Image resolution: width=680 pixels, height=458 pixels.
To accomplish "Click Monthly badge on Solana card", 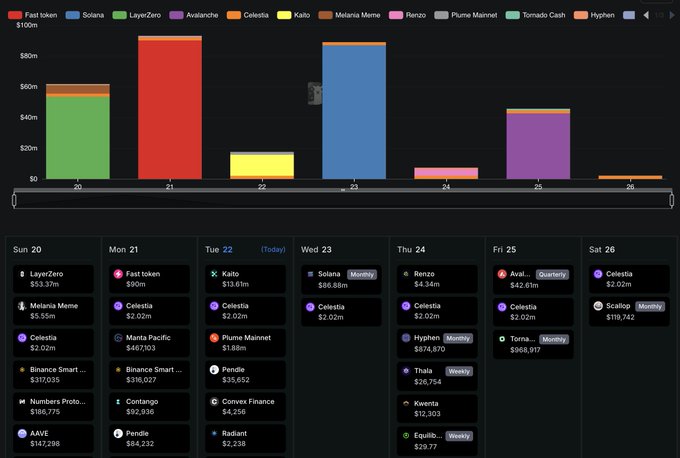I will point(362,275).
